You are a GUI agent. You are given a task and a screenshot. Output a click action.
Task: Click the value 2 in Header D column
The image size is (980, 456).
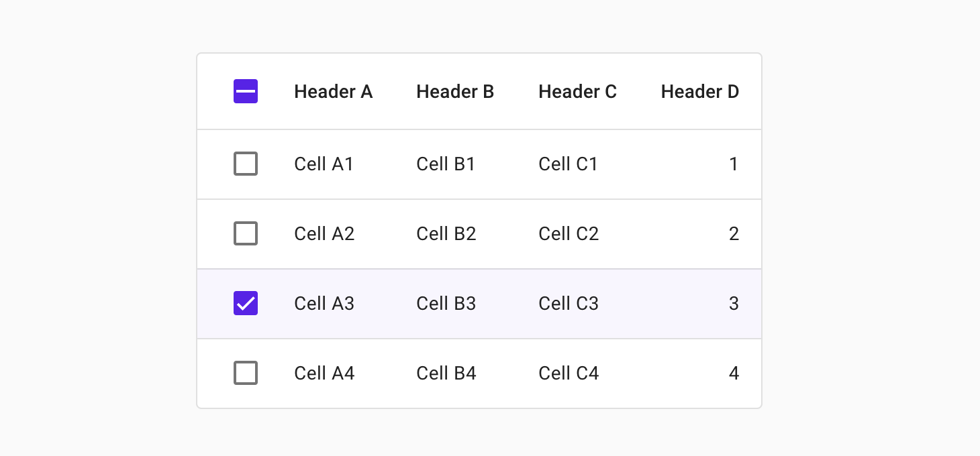(734, 233)
